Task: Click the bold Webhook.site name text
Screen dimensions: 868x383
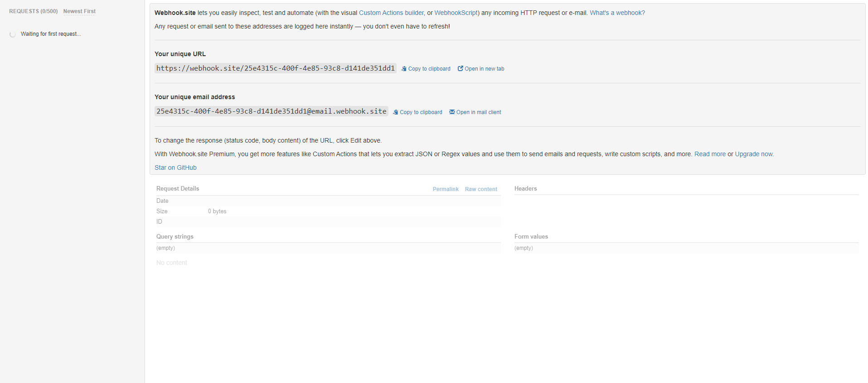Action: click(175, 13)
